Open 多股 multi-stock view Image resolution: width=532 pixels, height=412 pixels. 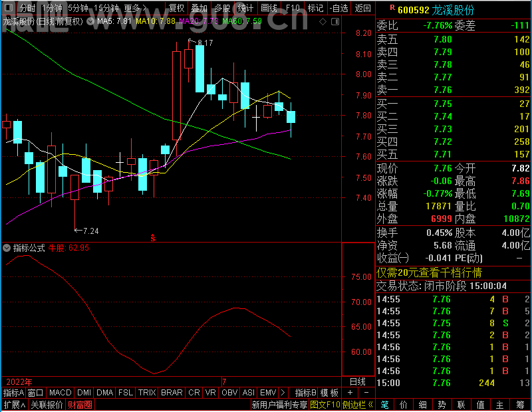click(223, 8)
